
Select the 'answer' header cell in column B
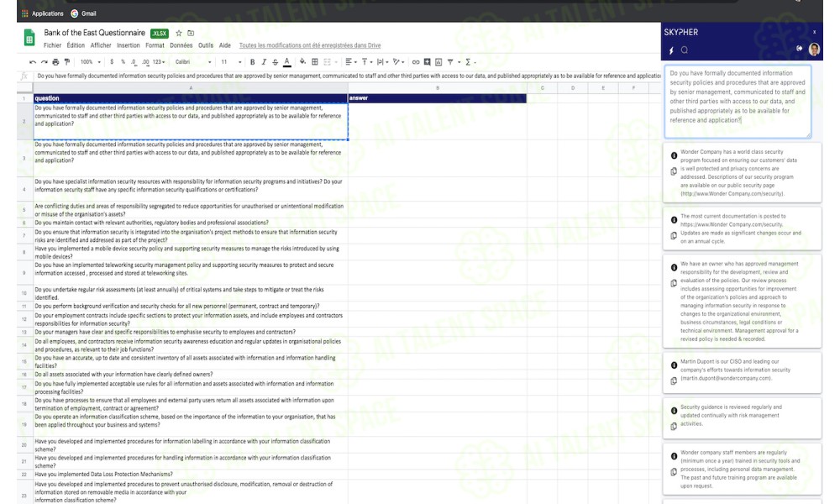coord(437,98)
